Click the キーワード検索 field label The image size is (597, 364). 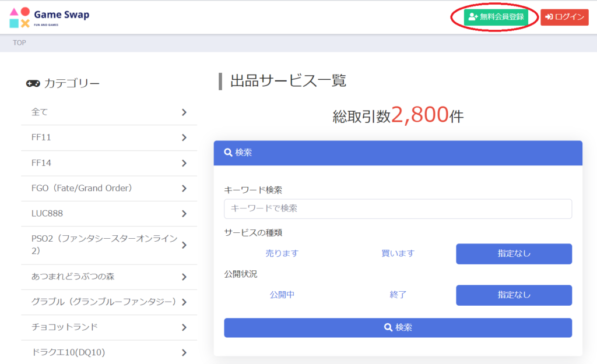pos(253,190)
